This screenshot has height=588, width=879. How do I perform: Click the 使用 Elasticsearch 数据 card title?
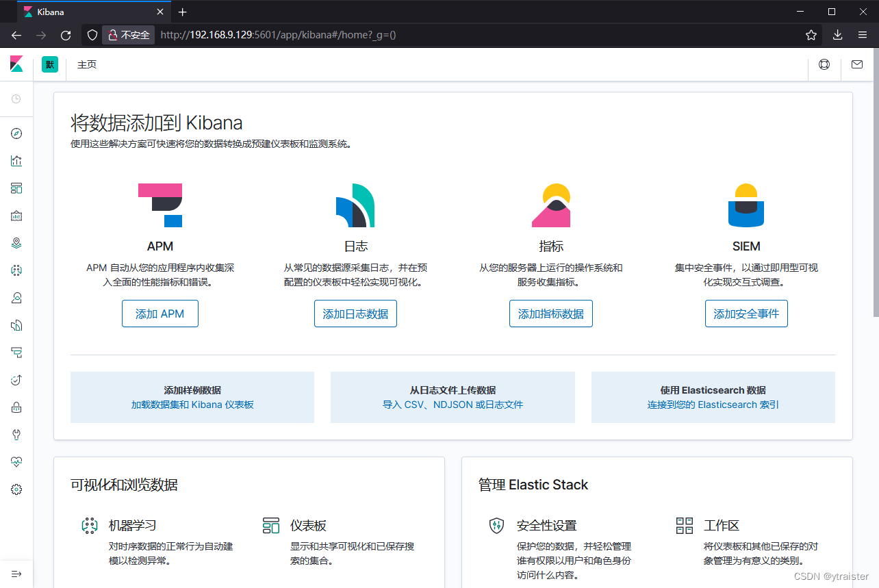tap(713, 390)
